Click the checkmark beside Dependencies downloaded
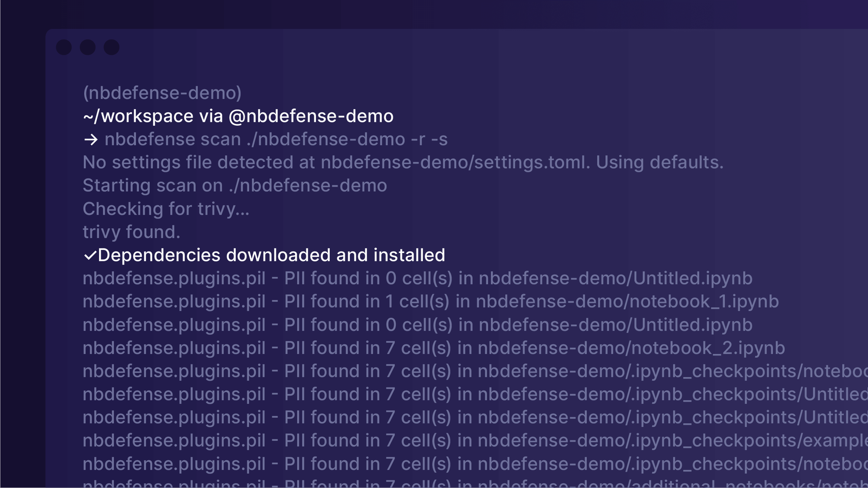The image size is (868, 488). click(x=89, y=255)
